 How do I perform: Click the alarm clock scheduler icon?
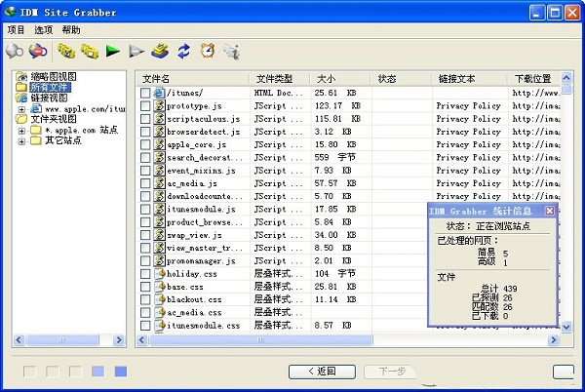pyautogui.click(x=208, y=51)
